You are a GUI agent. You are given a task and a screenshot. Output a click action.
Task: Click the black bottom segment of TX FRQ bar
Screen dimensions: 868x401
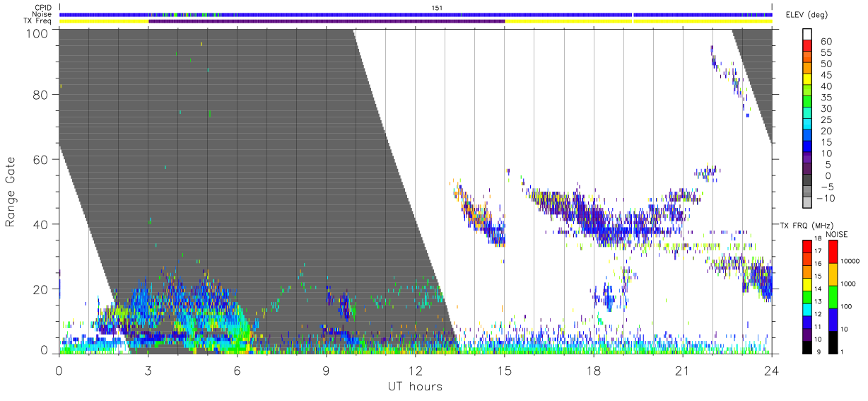[x=806, y=346]
